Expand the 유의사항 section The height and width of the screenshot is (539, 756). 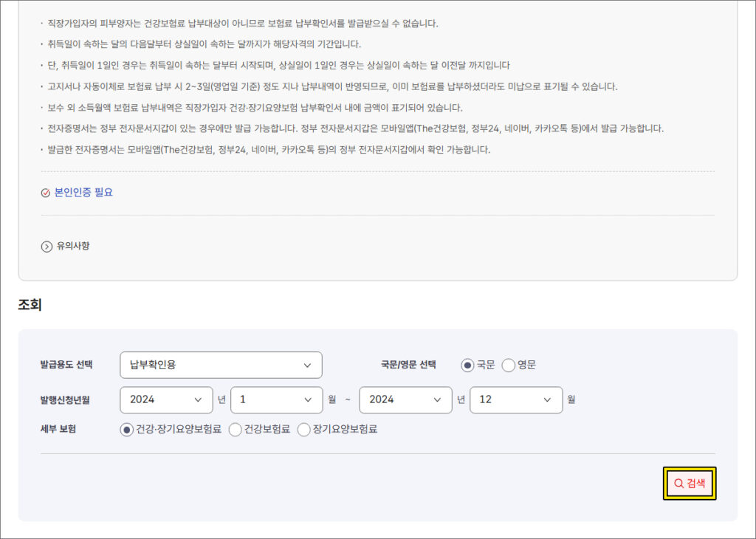[72, 247]
